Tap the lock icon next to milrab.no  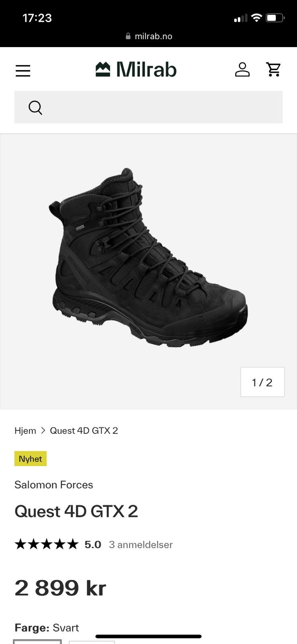128,36
